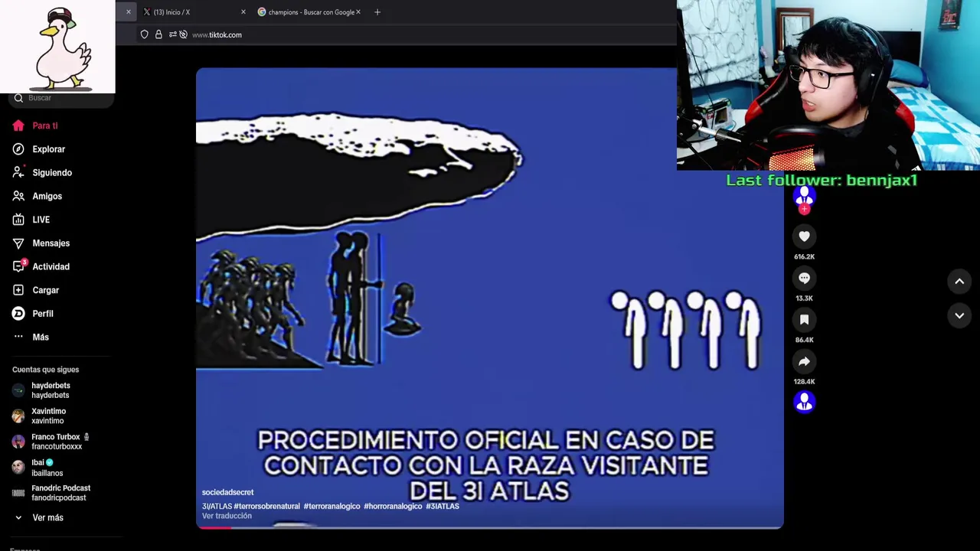This screenshot has width=980, height=551.
Task: Expand Ver más followed accounts
Action: tap(47, 518)
